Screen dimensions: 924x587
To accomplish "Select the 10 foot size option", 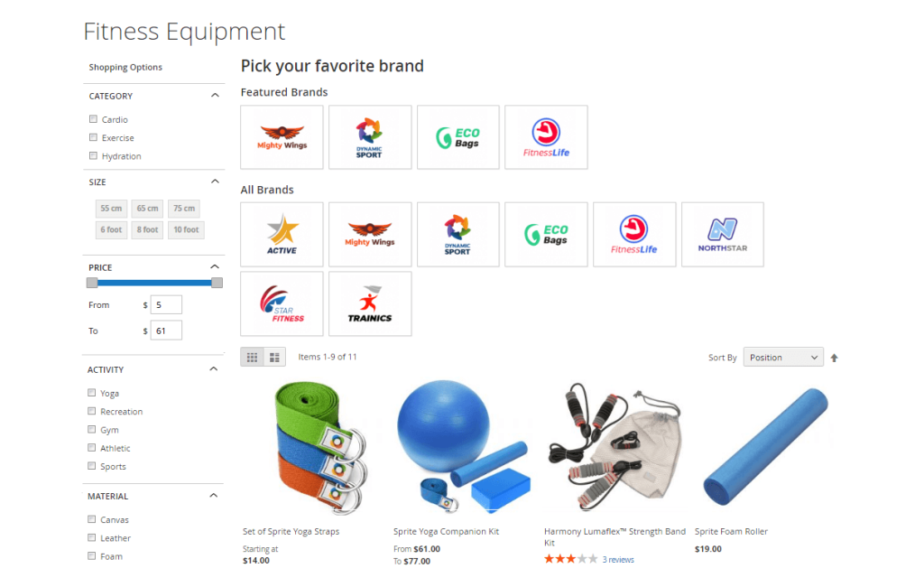I will pyautogui.click(x=186, y=229).
